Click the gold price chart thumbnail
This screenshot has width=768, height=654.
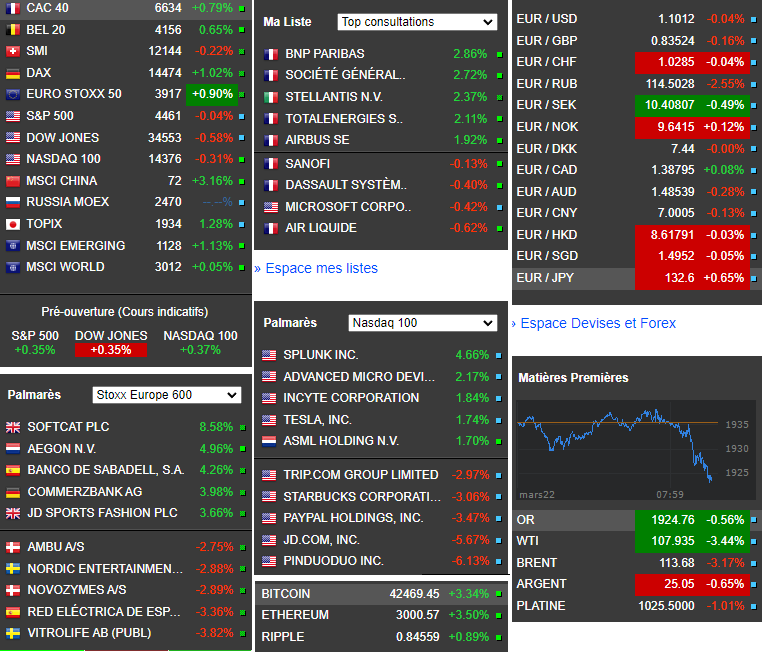coord(636,450)
